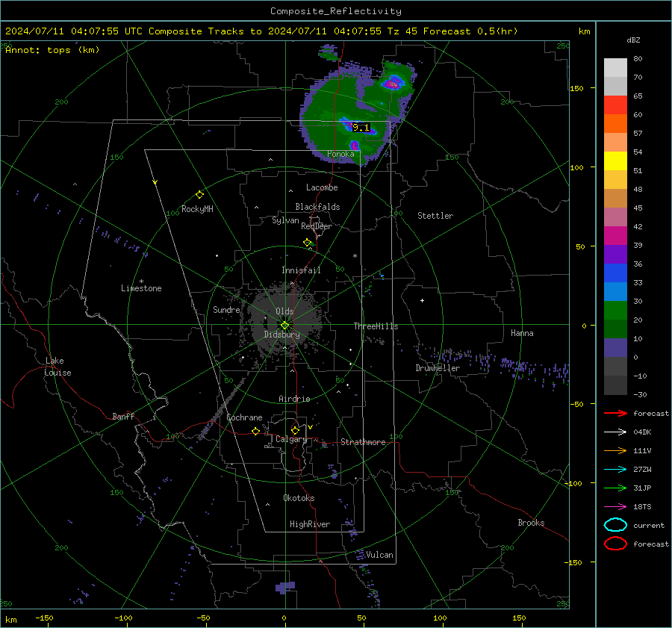672x628 pixels.
Task: Click the orange 111V arrow in legend
Action: click(615, 450)
